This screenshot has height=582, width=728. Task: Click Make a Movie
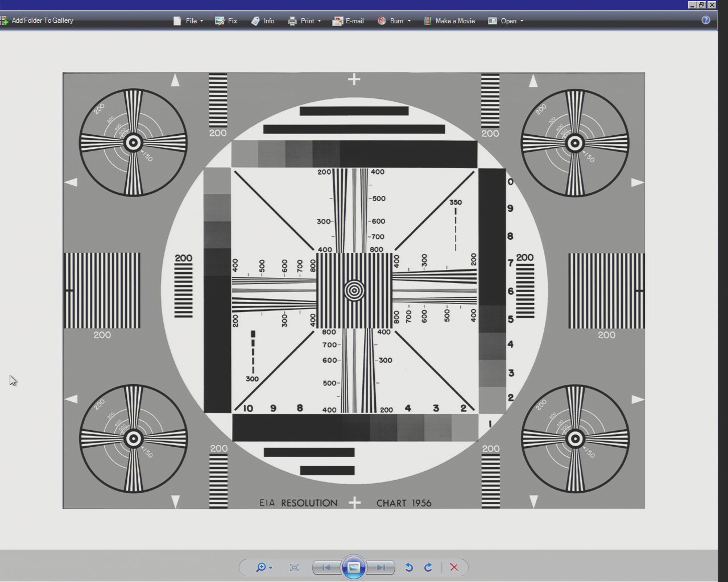[449, 21]
